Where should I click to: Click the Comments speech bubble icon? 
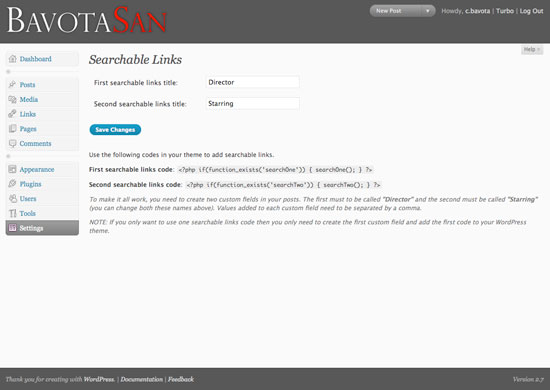[x=13, y=143]
